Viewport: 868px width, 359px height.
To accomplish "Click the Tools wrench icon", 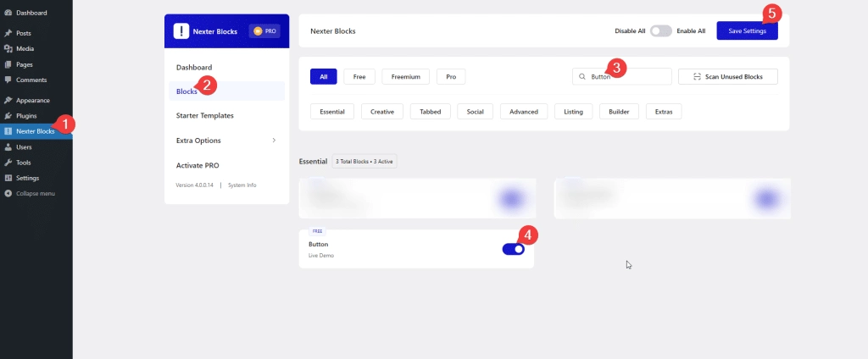I will point(8,163).
